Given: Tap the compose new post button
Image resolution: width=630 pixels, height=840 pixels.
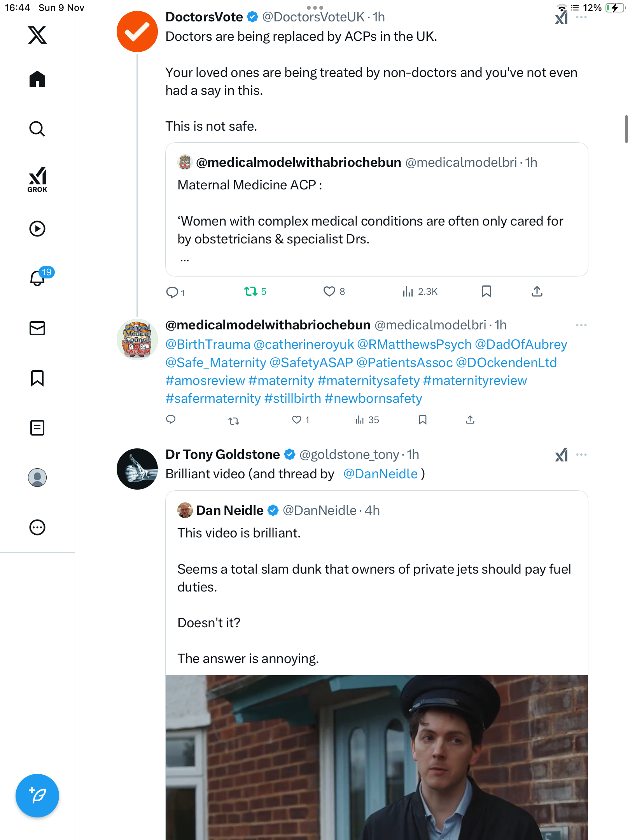Looking at the screenshot, I should pos(37,796).
